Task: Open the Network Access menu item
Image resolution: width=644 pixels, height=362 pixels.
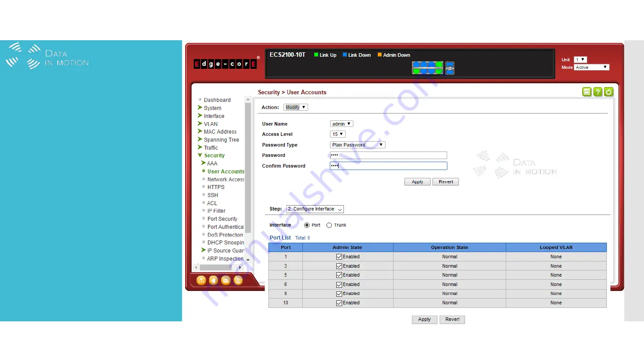Action: (226, 180)
